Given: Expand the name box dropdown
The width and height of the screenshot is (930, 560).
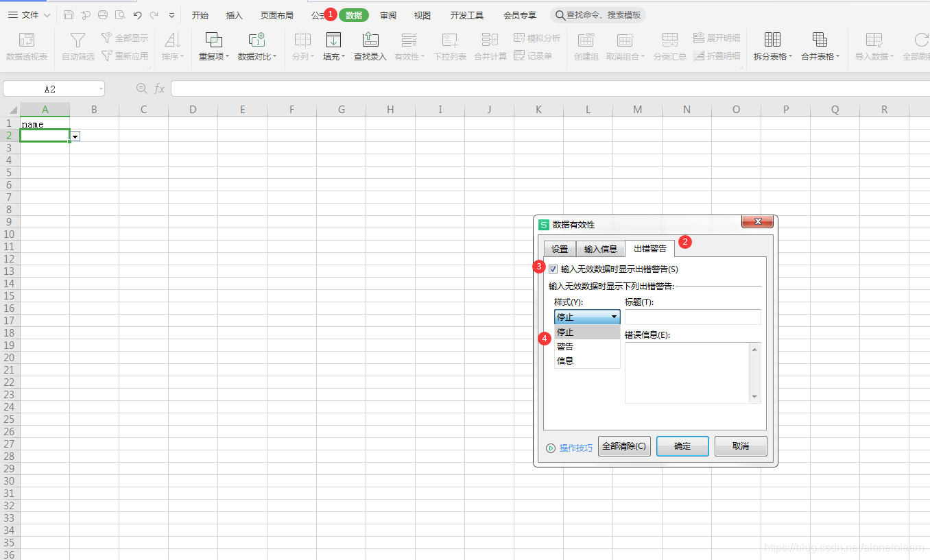Looking at the screenshot, I should [x=101, y=88].
